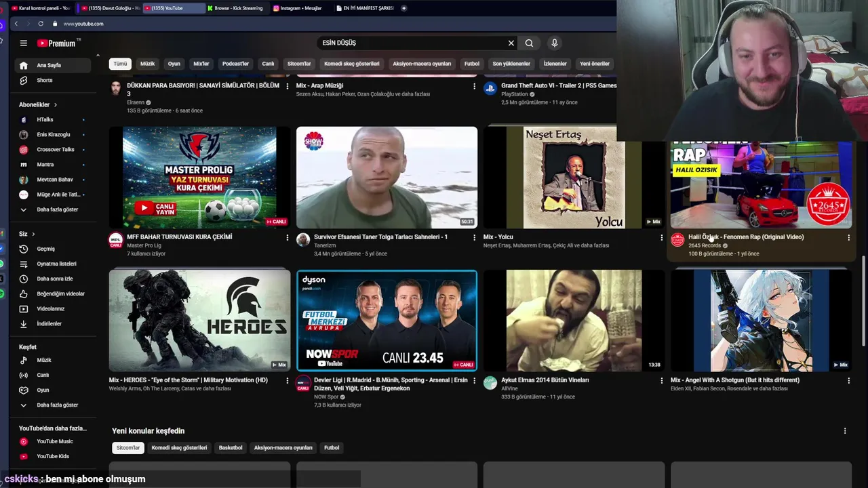868x488 pixels.
Task: Select Basketbol chip under Yeni konular
Action: (x=231, y=448)
